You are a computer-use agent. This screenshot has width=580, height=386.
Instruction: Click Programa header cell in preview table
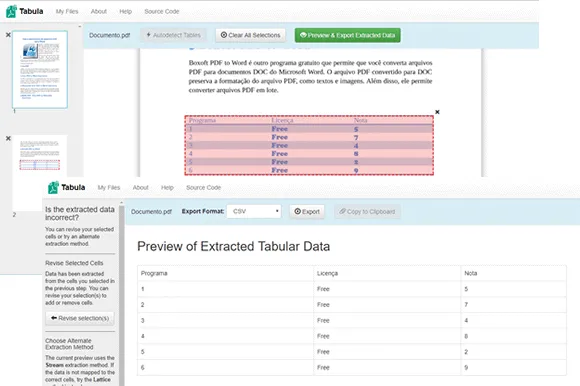coord(225,273)
